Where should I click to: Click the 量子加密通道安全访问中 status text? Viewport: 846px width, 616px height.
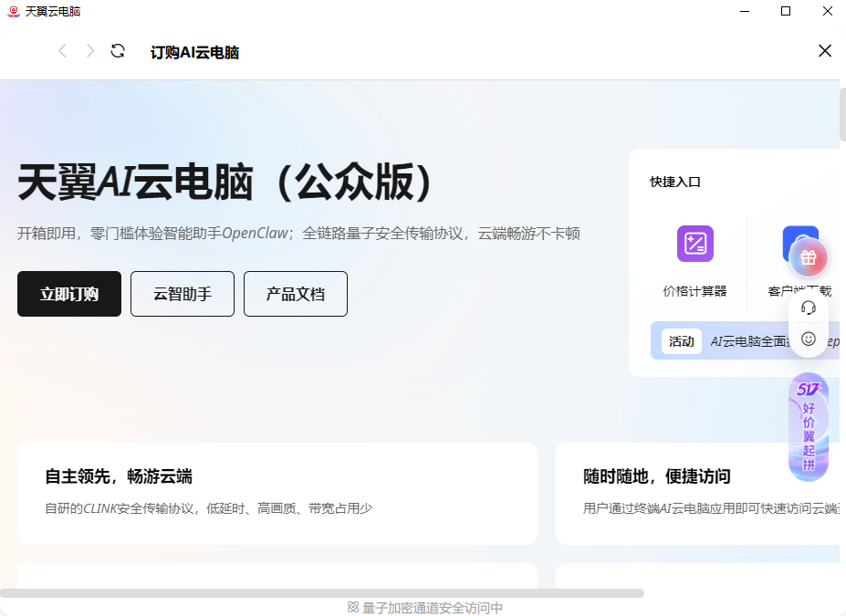(433, 608)
